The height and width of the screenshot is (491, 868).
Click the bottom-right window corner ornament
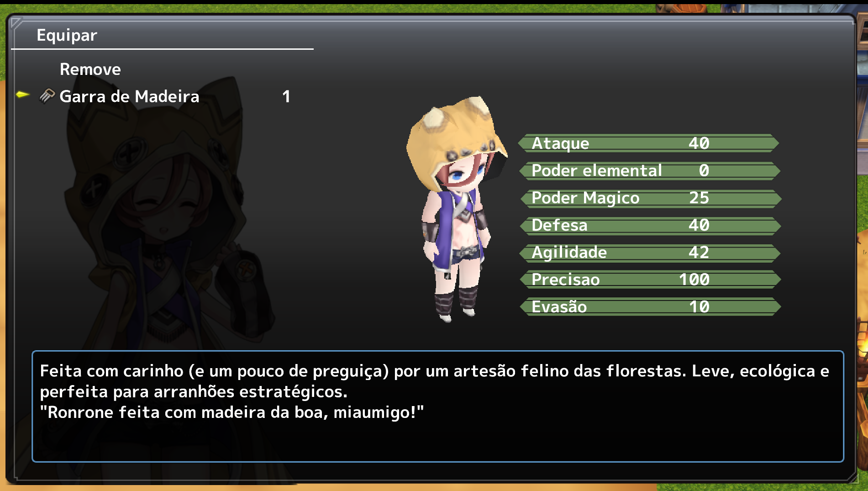coord(851,477)
